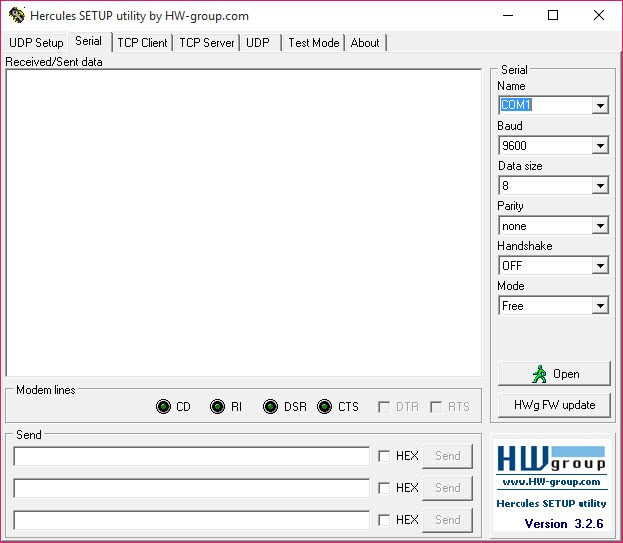The width and height of the screenshot is (623, 543).
Task: Enable HEX for the second send line
Action: click(x=384, y=488)
